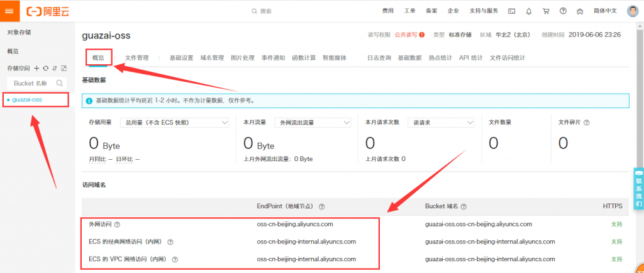Switch to the 日志查询 tab
This screenshot has height=273, width=644.
pos(379,58)
